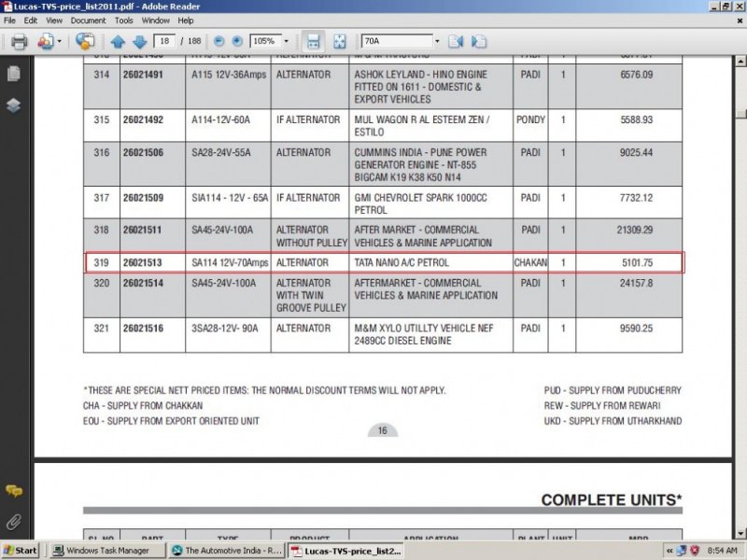Go to next page arrow
The width and height of the screenshot is (747, 560).
pos(139,42)
